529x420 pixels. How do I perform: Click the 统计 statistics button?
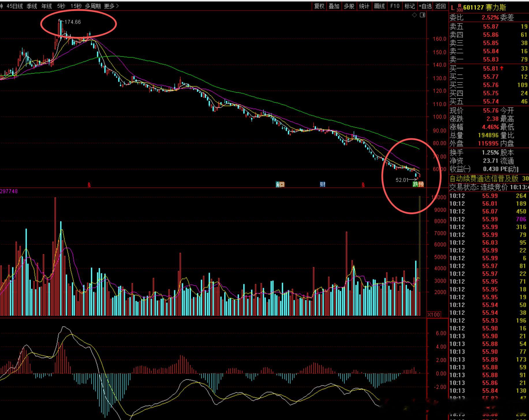(364, 6)
